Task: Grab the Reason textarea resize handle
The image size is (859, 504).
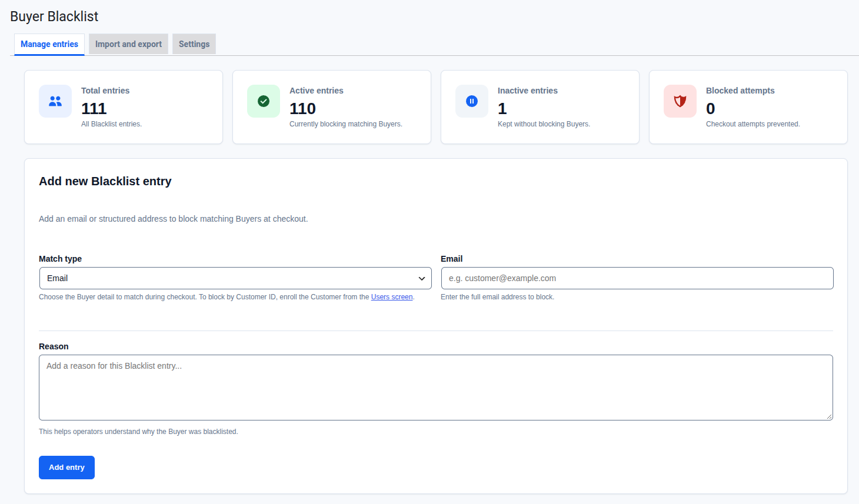Action: tap(829, 416)
